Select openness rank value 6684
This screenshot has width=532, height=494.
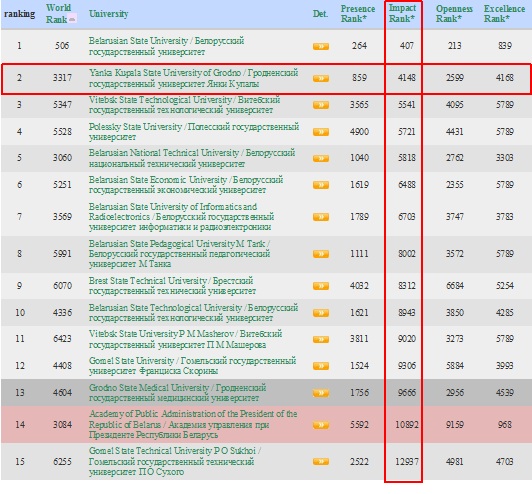tap(455, 286)
